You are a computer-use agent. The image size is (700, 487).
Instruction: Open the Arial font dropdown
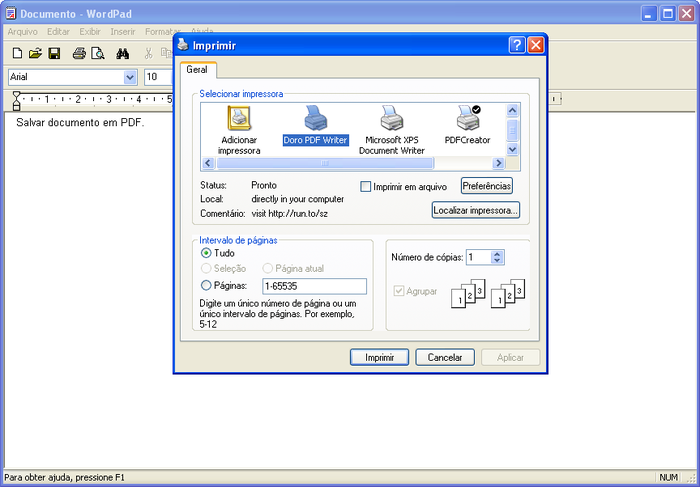click(130, 77)
